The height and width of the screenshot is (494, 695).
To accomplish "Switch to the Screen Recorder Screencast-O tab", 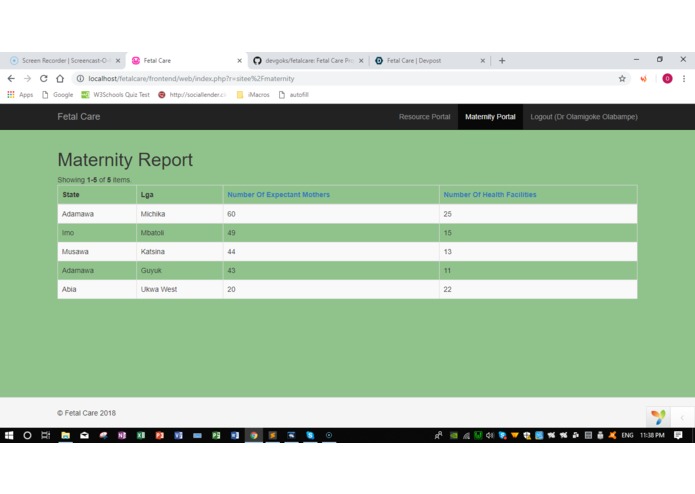I will coord(64,60).
